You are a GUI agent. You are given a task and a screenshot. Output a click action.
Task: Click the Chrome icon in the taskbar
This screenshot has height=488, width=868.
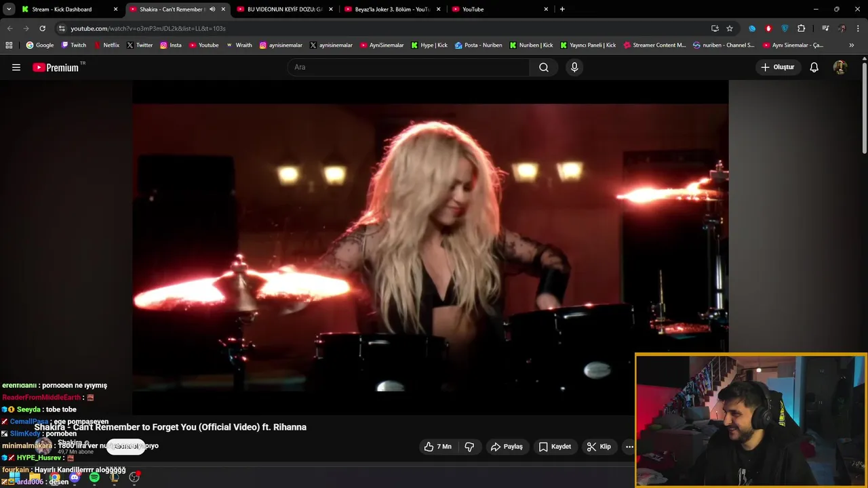click(54, 477)
